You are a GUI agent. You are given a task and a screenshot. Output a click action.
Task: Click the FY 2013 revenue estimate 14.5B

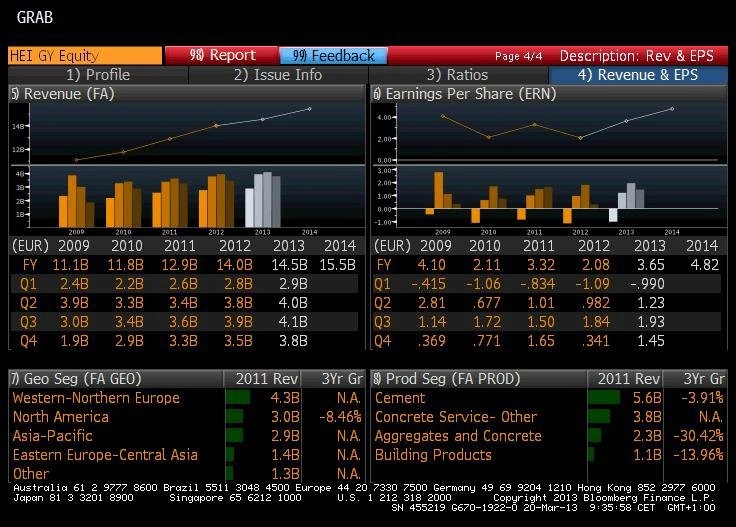pyautogui.click(x=289, y=265)
